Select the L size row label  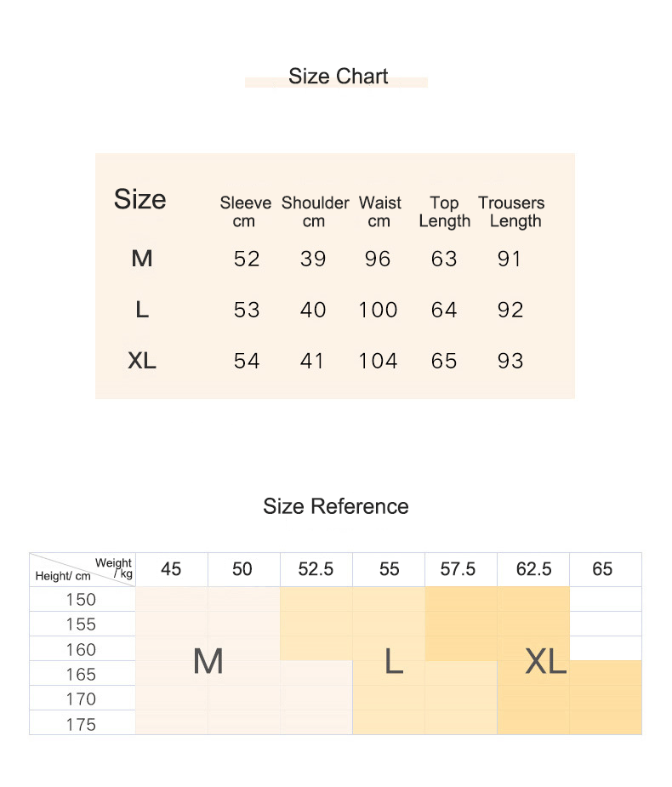click(x=142, y=309)
